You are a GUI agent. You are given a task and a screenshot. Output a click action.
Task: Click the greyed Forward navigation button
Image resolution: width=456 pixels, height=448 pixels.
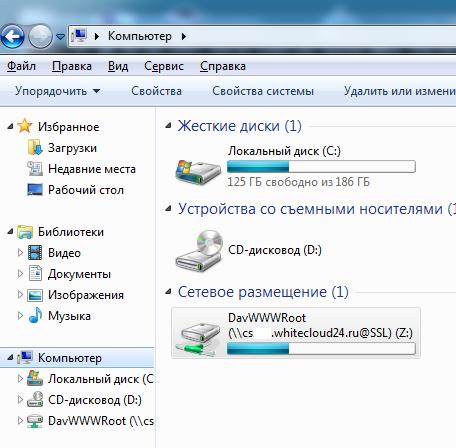point(40,36)
